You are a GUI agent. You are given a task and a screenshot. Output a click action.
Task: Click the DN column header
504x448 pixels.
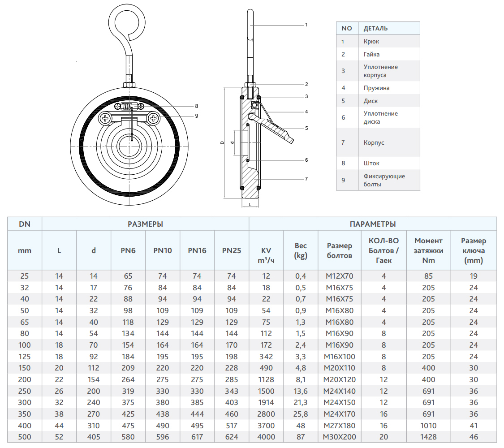25,224
